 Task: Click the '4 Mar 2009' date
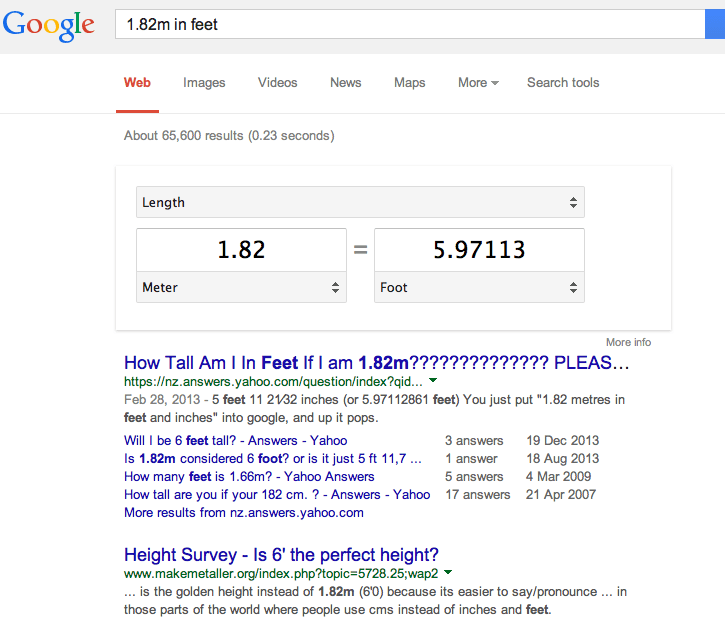559,476
